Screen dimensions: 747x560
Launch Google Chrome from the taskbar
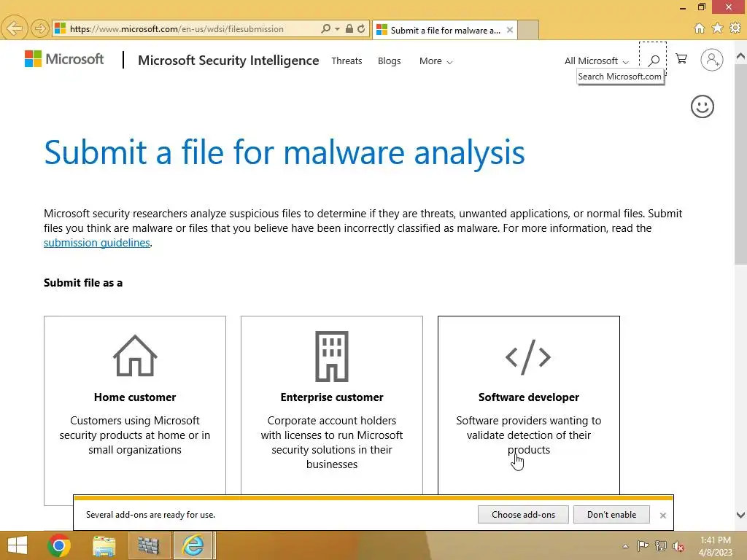(x=59, y=545)
